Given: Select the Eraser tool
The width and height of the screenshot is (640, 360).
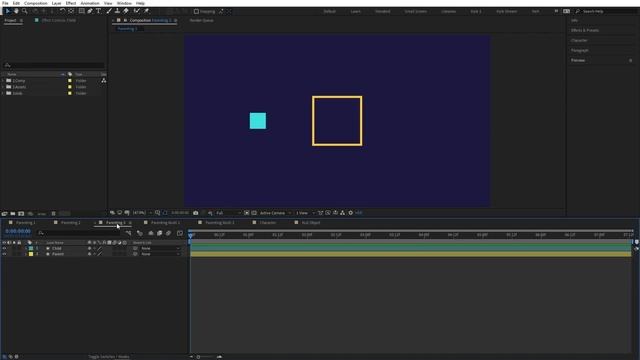Looking at the screenshot, I should pos(126,11).
